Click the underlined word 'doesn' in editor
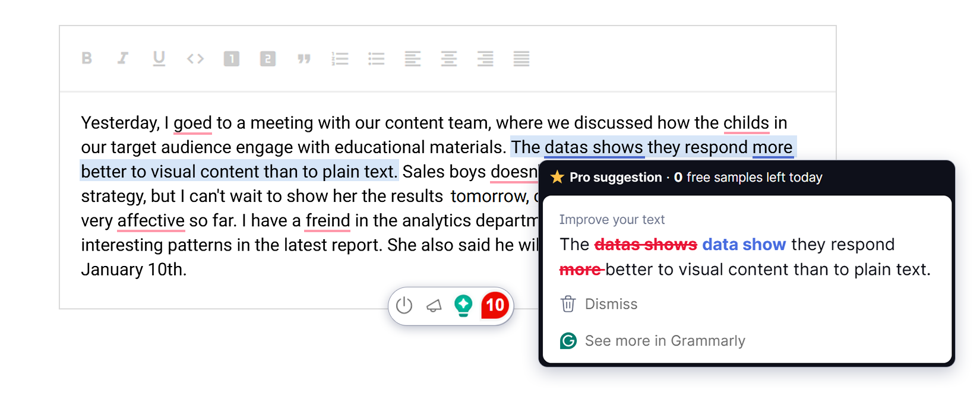This screenshot has height=399, width=980. coord(514,172)
